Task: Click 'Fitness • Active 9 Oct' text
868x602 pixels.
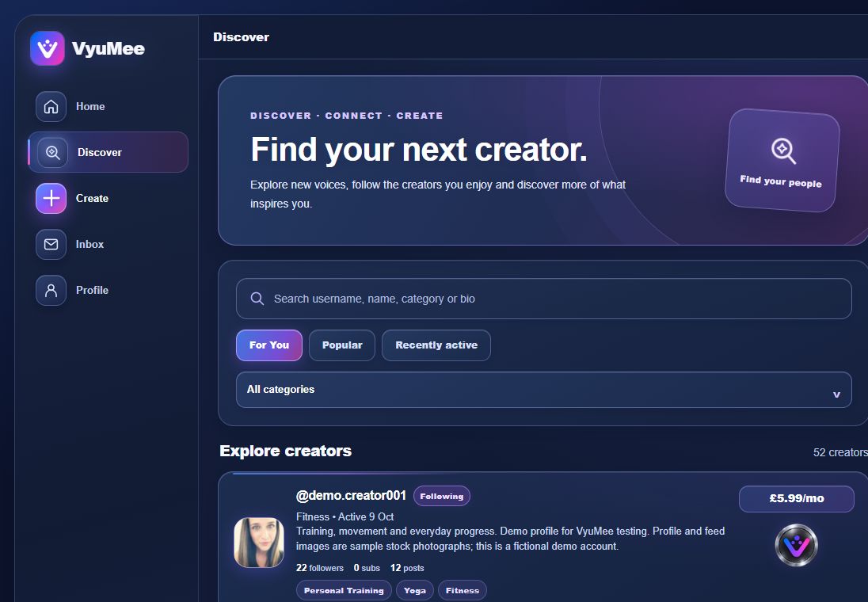Action: (x=345, y=516)
